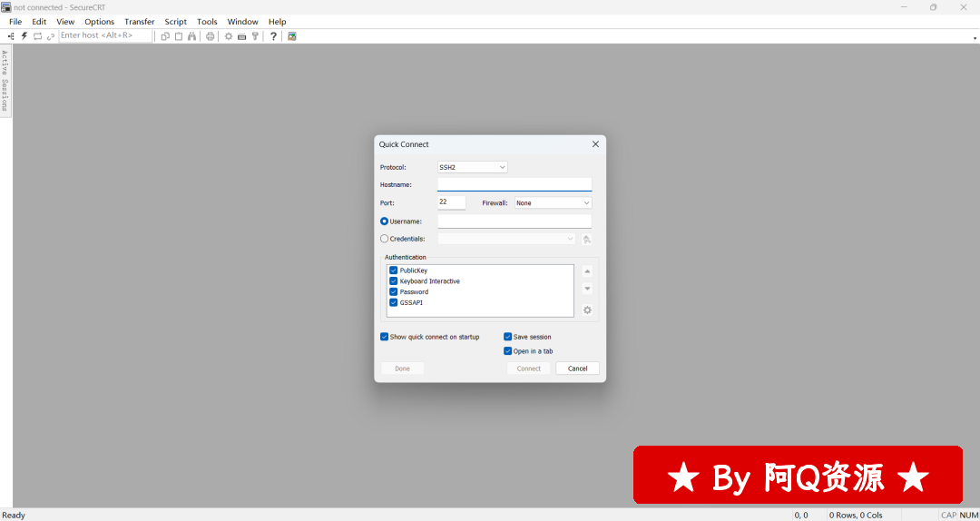Open the Protocol SSH2 dropdown
The image size is (980, 521).
[473, 167]
